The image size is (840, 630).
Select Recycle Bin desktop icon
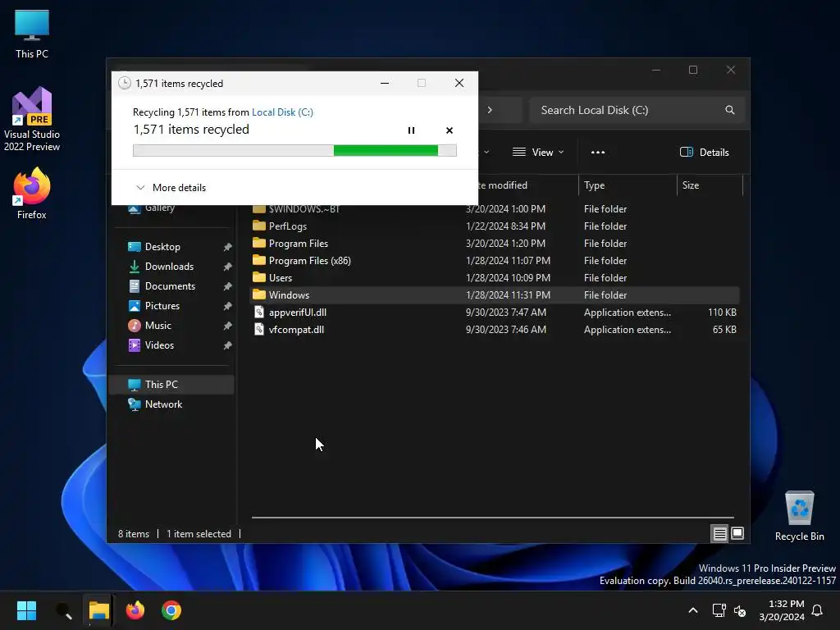point(799,517)
